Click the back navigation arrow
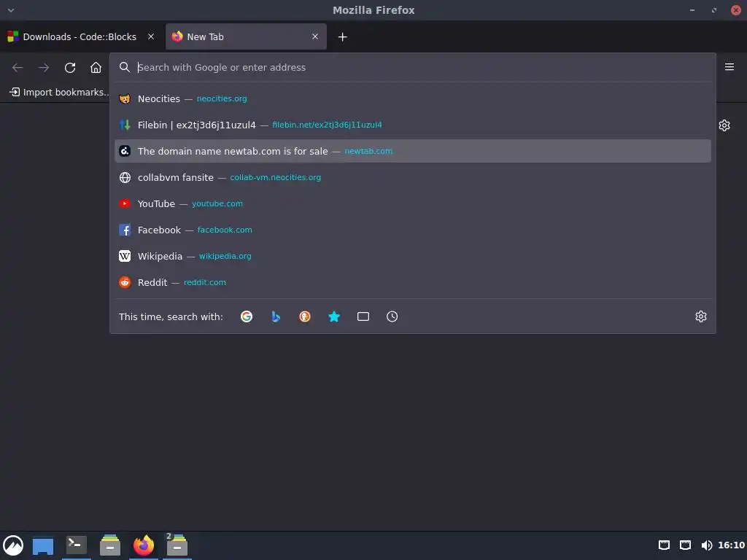Viewport: 747px width, 560px height. (18, 68)
